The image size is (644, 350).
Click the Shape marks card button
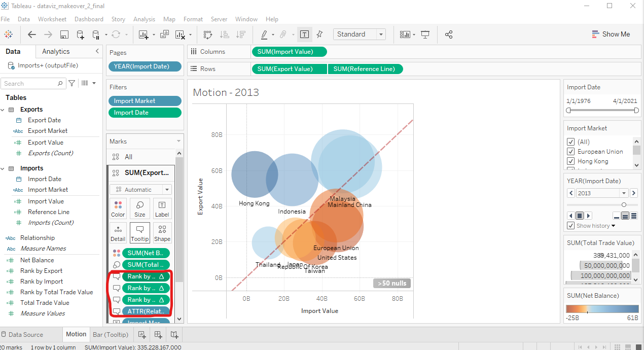click(162, 233)
